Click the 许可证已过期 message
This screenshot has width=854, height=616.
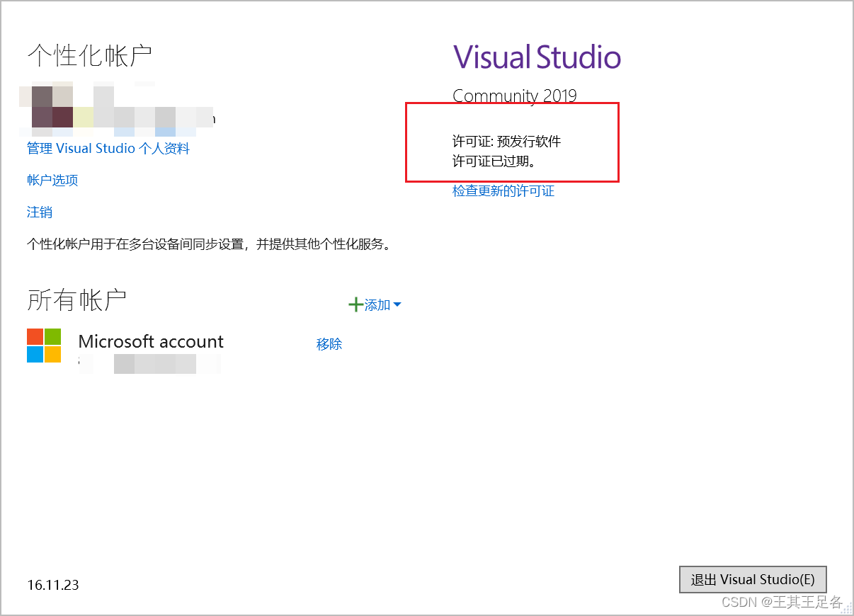click(x=495, y=162)
